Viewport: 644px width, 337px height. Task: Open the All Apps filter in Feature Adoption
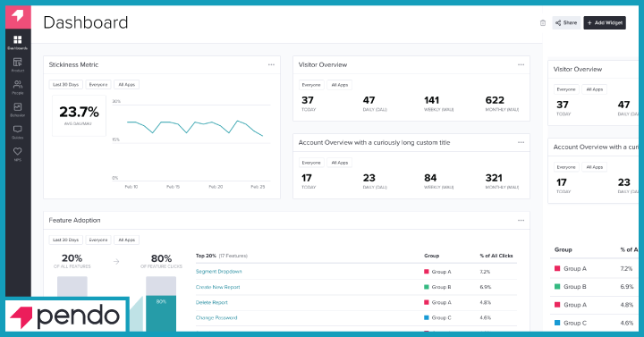pyautogui.click(x=126, y=240)
